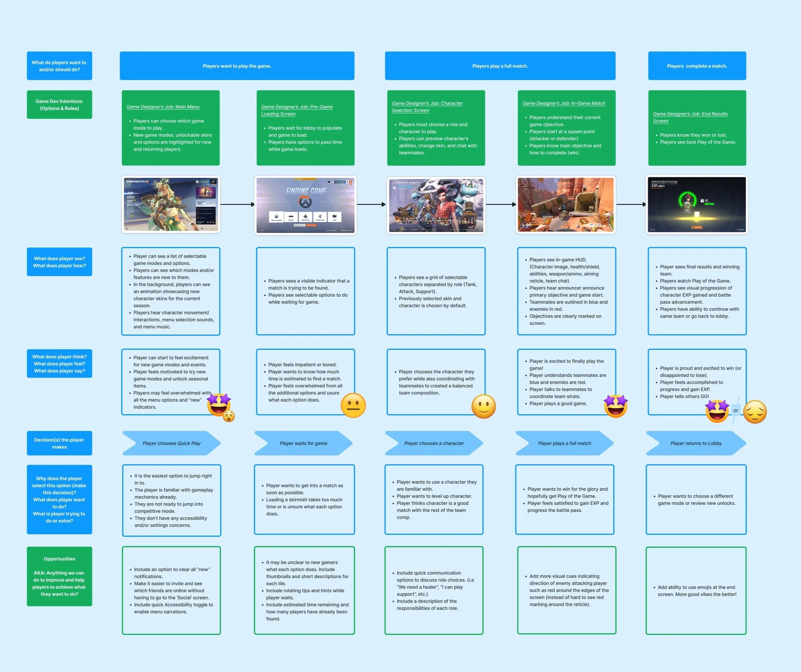Select the green 'Opportunities' row label

pyautogui.click(x=59, y=576)
